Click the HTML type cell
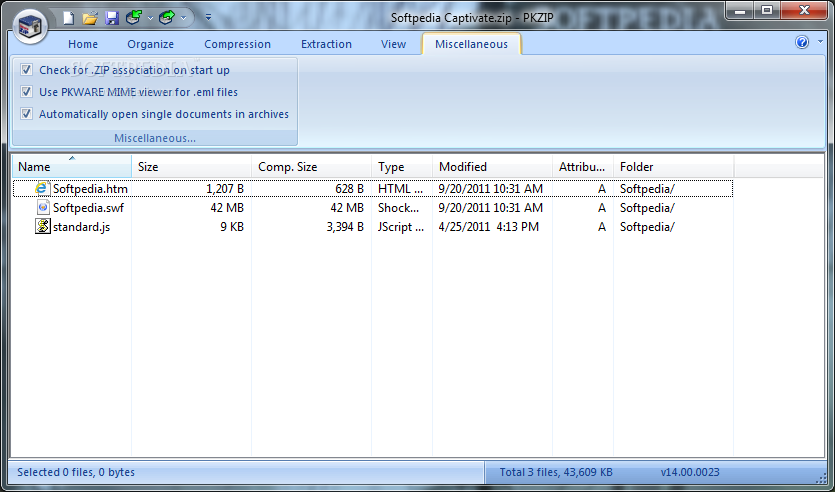Screen dimensions: 835x492 pyautogui.click(x=400, y=188)
